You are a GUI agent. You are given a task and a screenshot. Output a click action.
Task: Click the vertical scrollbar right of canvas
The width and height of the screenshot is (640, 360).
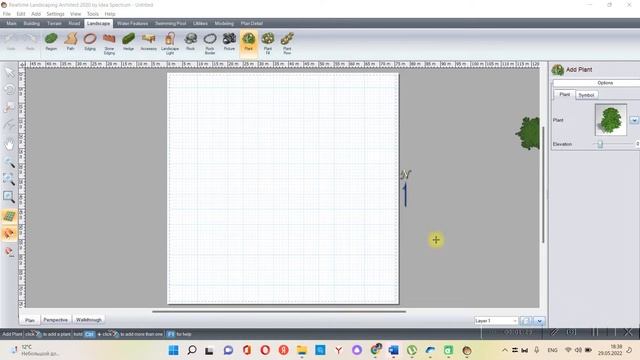543,184
